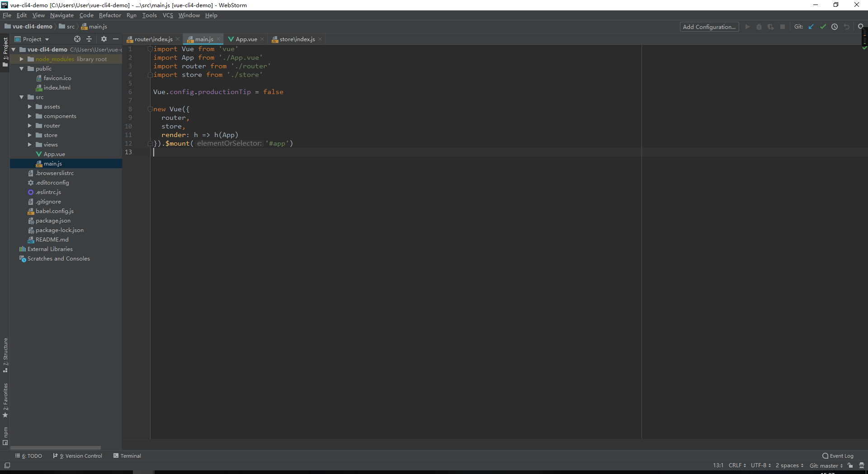Open the Event Log

tap(838, 456)
